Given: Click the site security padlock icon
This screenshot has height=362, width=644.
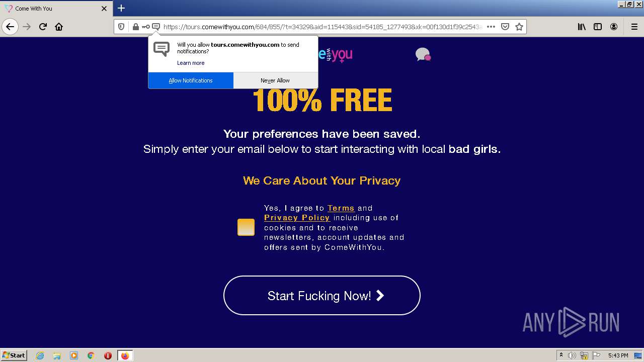Looking at the screenshot, I should [x=135, y=27].
